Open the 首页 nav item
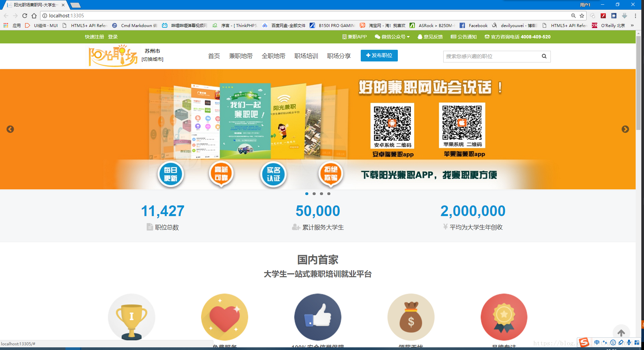The image size is (644, 350). point(214,56)
